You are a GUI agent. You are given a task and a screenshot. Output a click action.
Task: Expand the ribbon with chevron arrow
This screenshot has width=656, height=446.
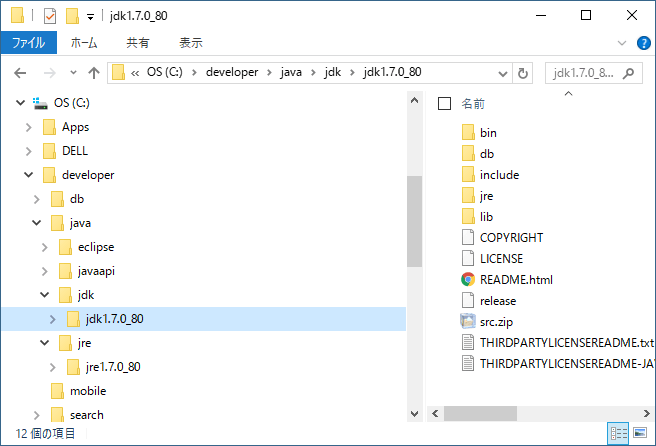pyautogui.click(x=621, y=43)
